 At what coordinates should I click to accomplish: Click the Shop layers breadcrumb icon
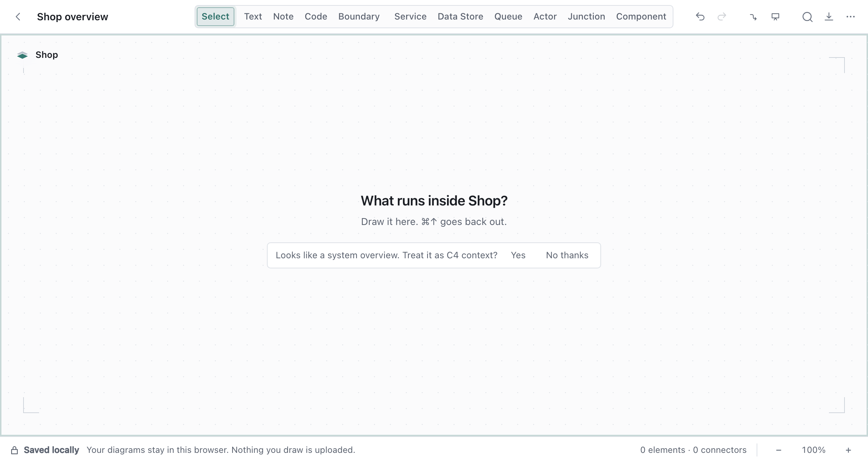[22, 55]
